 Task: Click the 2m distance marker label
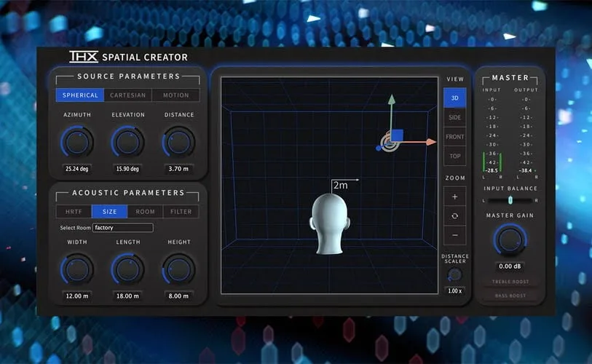(340, 186)
